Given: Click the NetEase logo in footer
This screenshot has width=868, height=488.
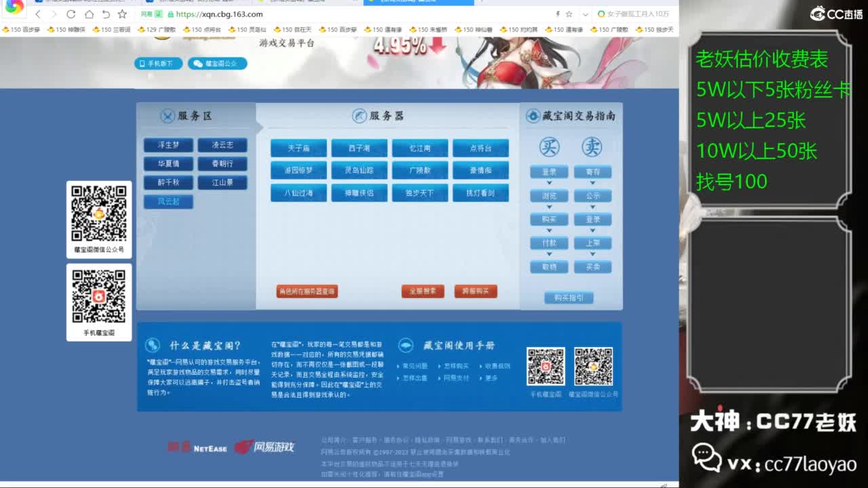Looking at the screenshot, I should coord(198,447).
